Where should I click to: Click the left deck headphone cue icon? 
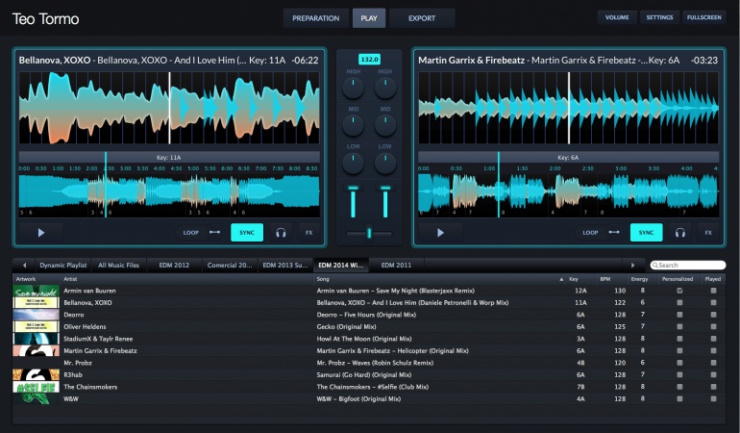[281, 233]
